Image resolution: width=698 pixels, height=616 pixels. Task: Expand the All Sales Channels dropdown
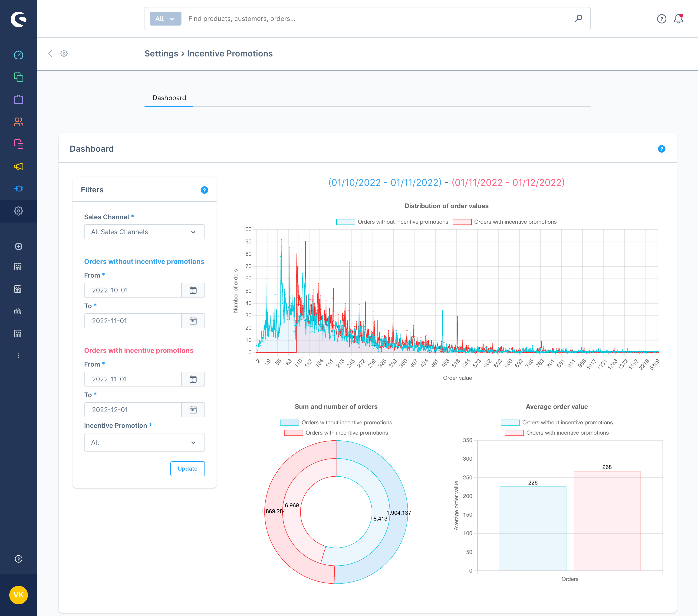(144, 232)
